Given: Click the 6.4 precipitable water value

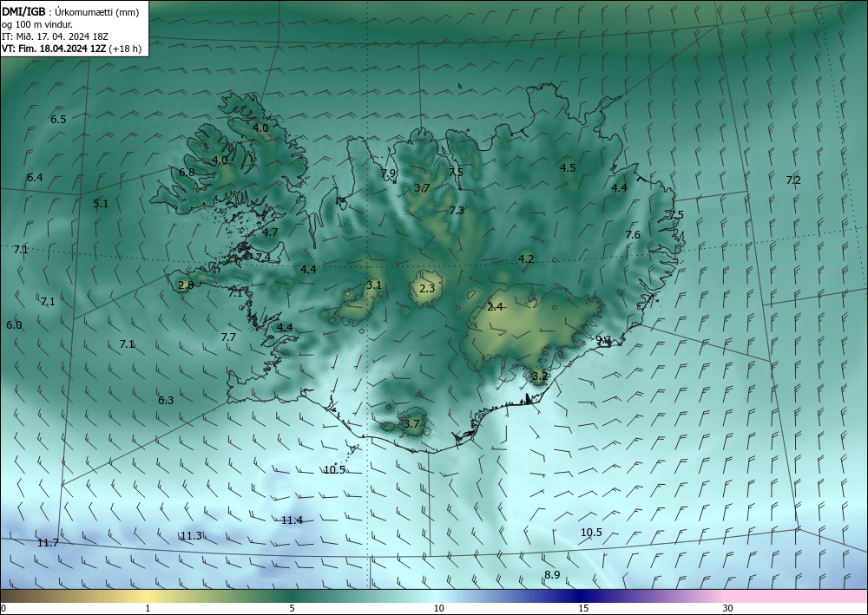Looking at the screenshot, I should click(35, 178).
